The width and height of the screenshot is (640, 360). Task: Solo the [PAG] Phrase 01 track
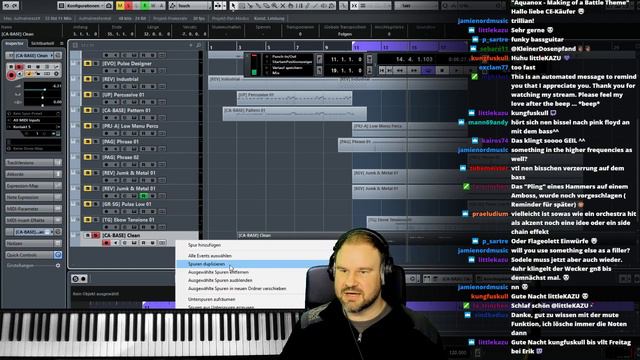coord(96,142)
